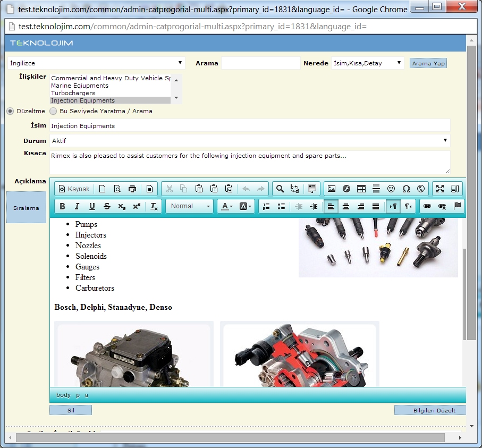Remove link with Unlink icon
The image size is (482, 448).
442,206
